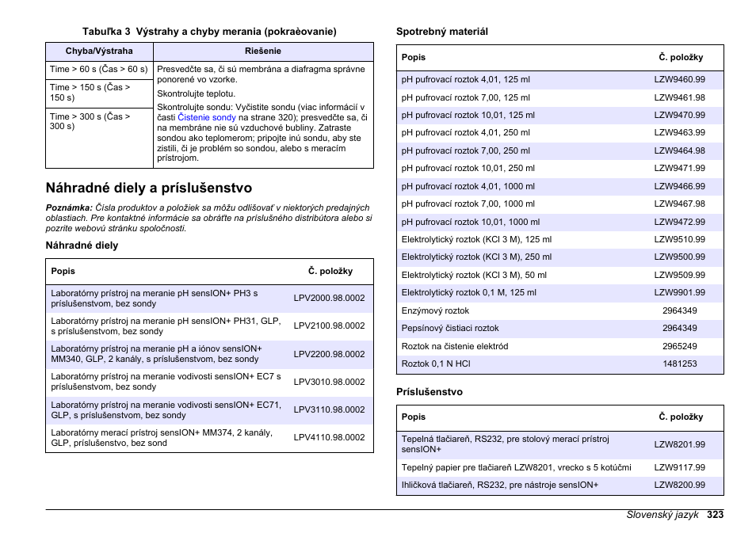Select part number LPV3010.98.0002

(330, 382)
